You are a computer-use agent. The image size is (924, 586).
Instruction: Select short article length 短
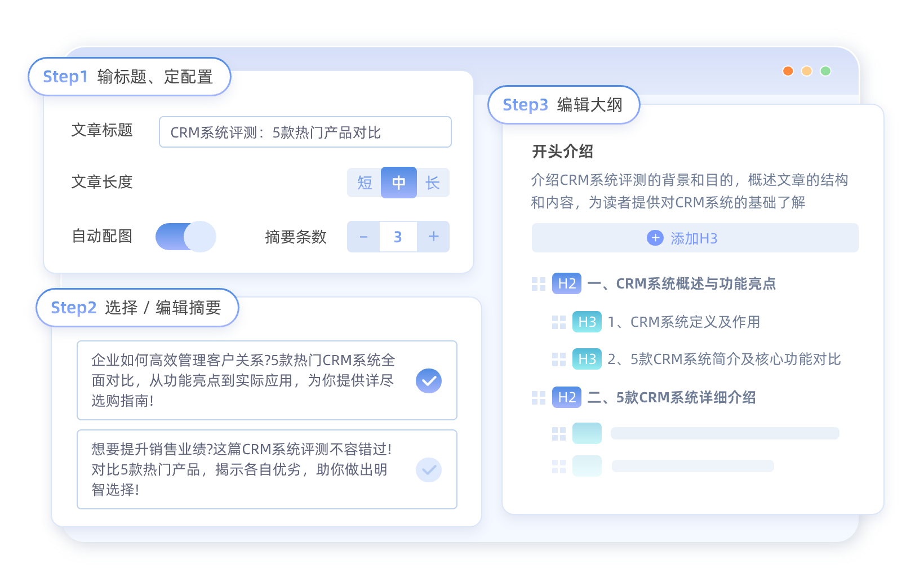click(365, 183)
